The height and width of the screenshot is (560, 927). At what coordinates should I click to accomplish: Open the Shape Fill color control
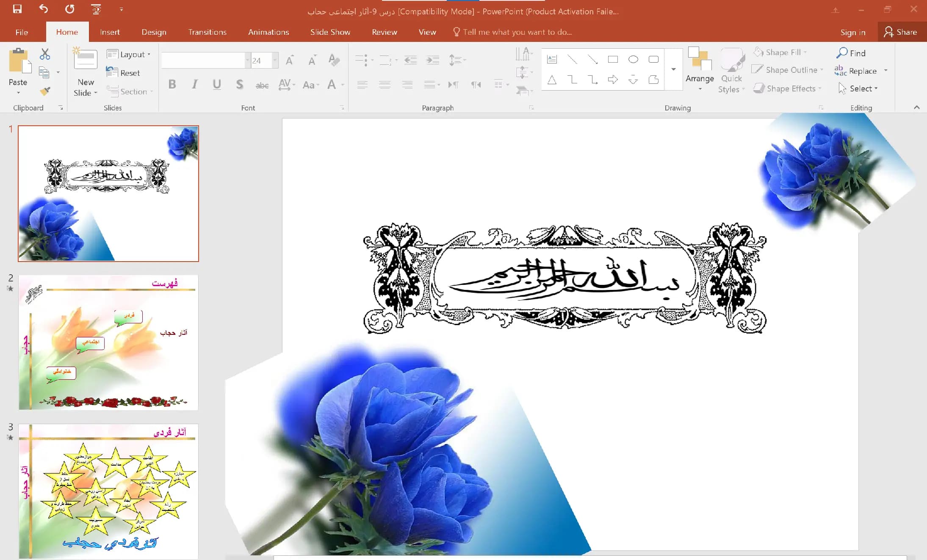(780, 52)
